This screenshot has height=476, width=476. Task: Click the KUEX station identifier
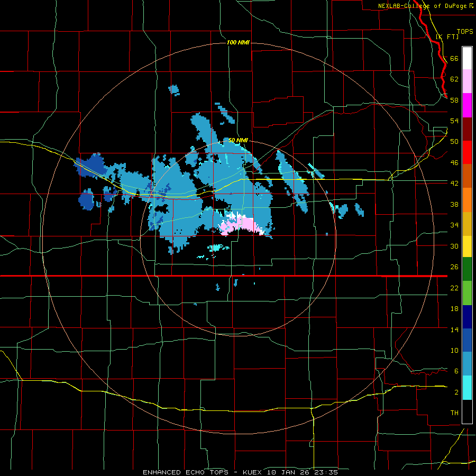click(x=252, y=472)
